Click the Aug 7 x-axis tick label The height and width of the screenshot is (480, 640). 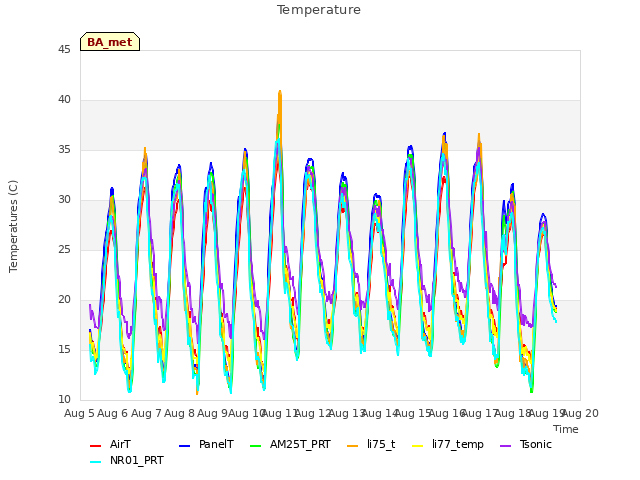pos(146,413)
